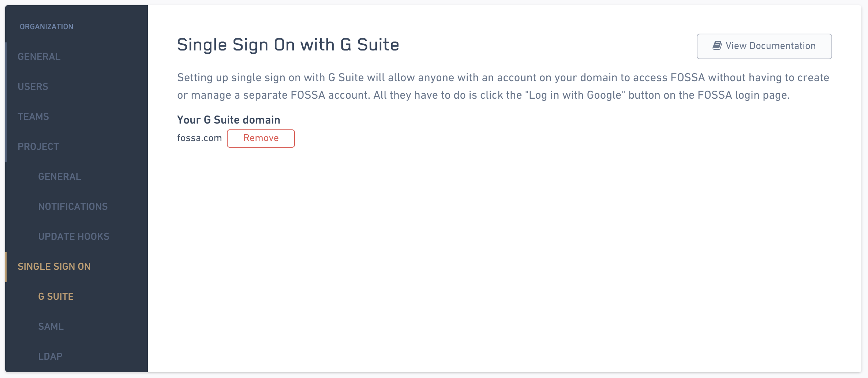Remove the fossa.com G Suite domain

click(261, 138)
